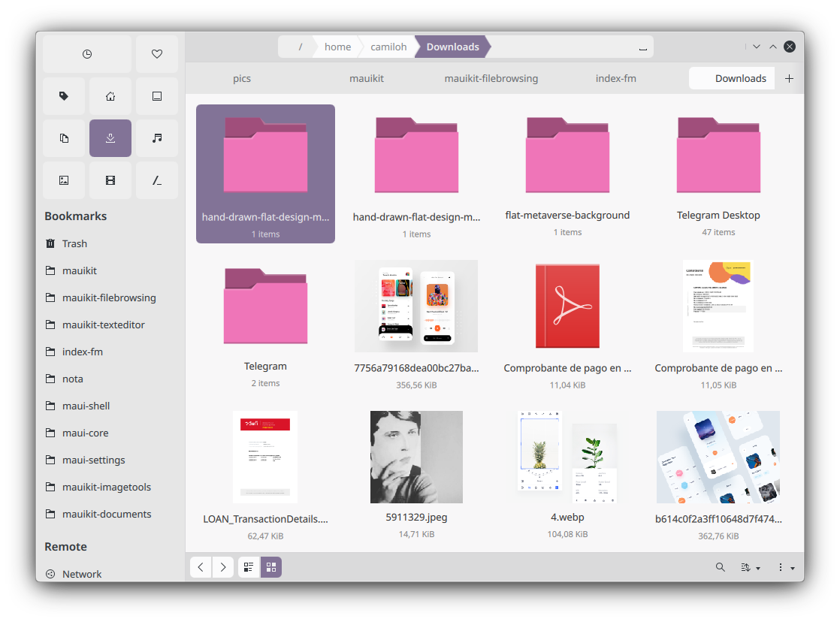Open the three-dot overflow menu dropdown
Image resolution: width=840 pixels, height=622 pixels.
tap(785, 567)
